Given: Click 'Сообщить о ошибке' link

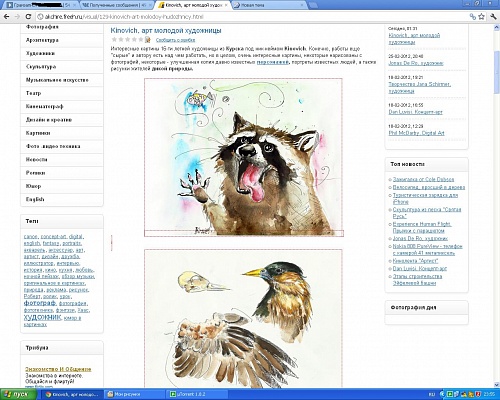Looking at the screenshot, I should coord(176,40).
